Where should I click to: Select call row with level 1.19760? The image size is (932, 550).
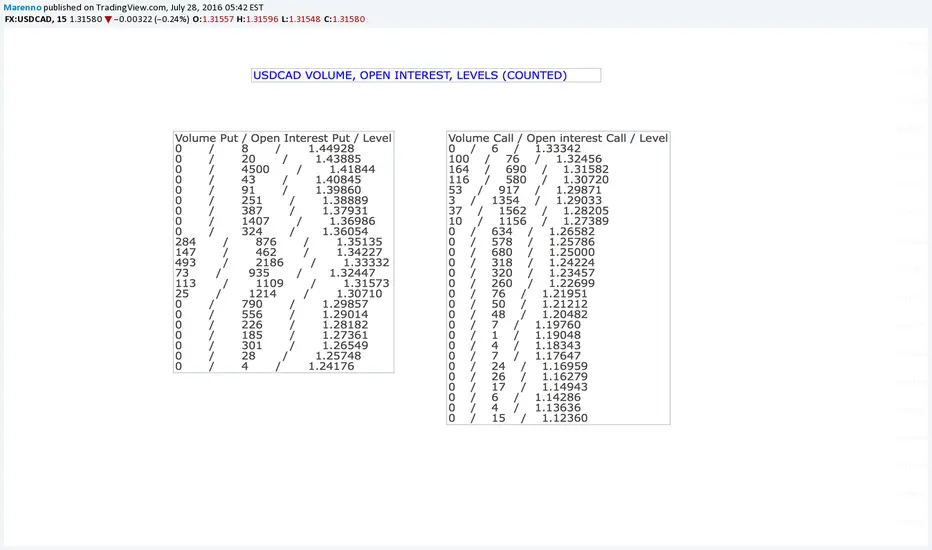coord(515,325)
